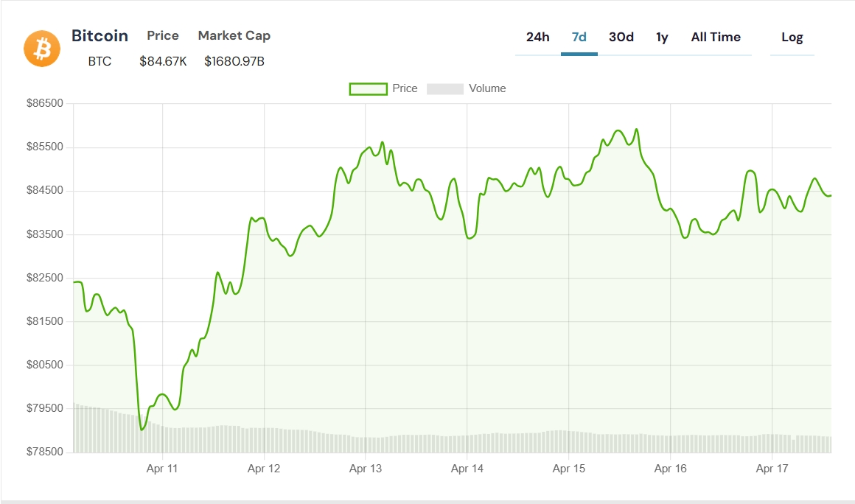The height and width of the screenshot is (504, 855).
Task: Toggle Price series via green legend swatch
Action: point(368,89)
